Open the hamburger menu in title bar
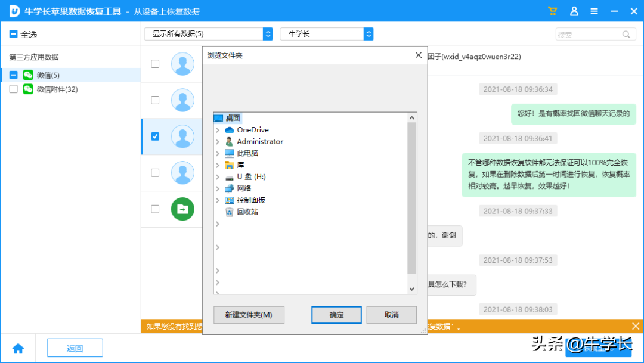 pos(593,11)
